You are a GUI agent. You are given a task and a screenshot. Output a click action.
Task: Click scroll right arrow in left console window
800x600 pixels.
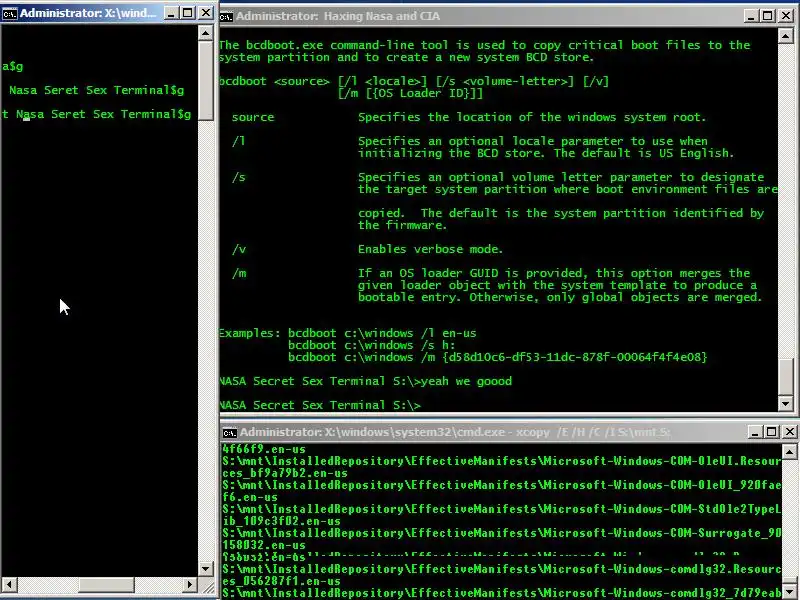tap(190, 585)
